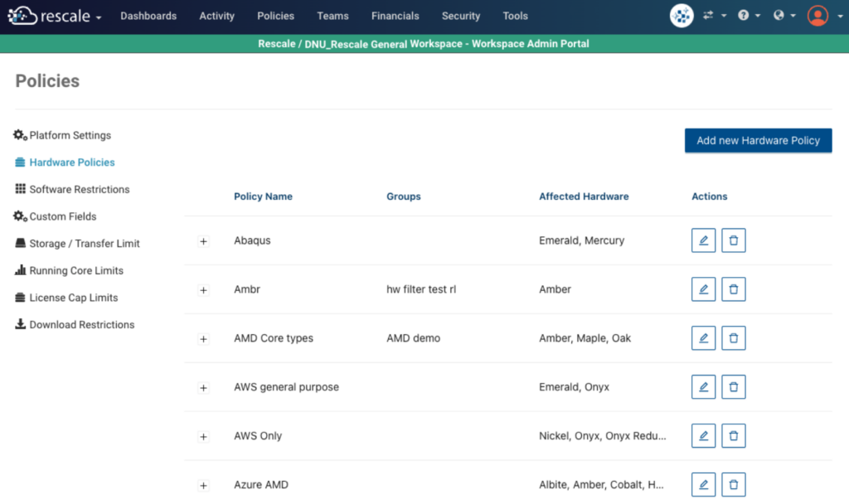Image resolution: width=849 pixels, height=504 pixels.
Task: Edit the AMD Core types policy
Action: (x=703, y=338)
